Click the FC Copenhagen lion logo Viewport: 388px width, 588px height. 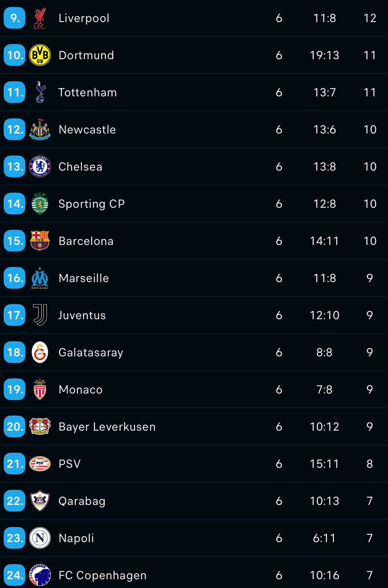(x=40, y=575)
